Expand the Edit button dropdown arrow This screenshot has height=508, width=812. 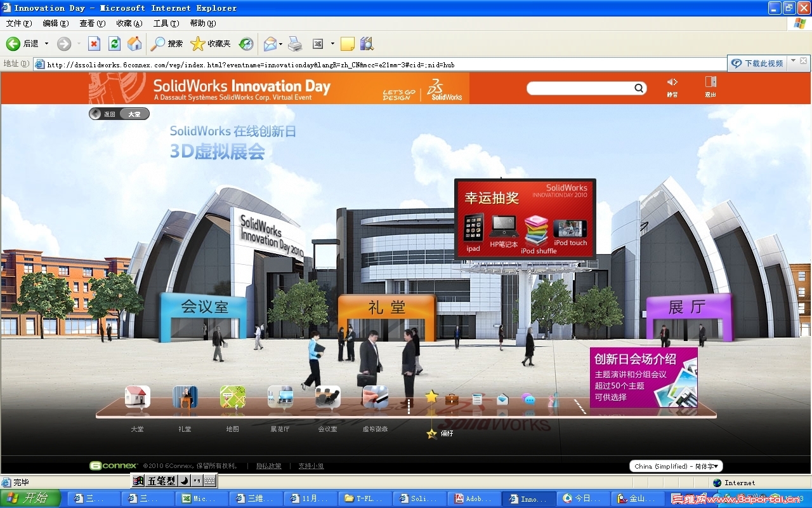[332, 44]
